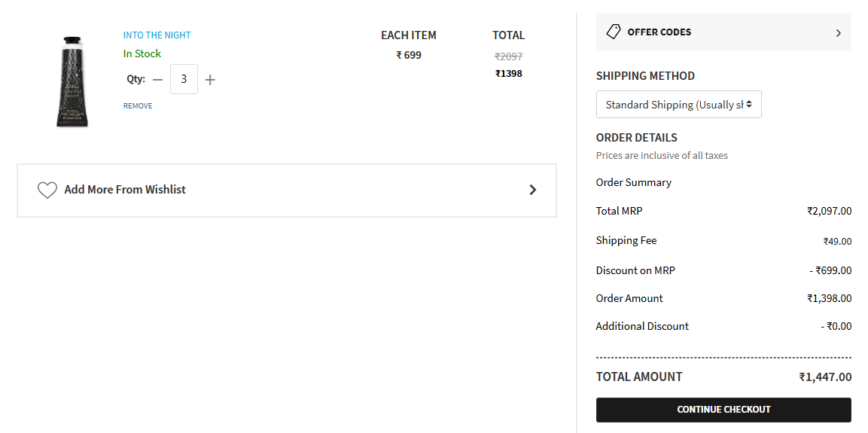The width and height of the screenshot is (868, 433).
Task: Open the Standard Shipping method dropdown
Action: (679, 105)
